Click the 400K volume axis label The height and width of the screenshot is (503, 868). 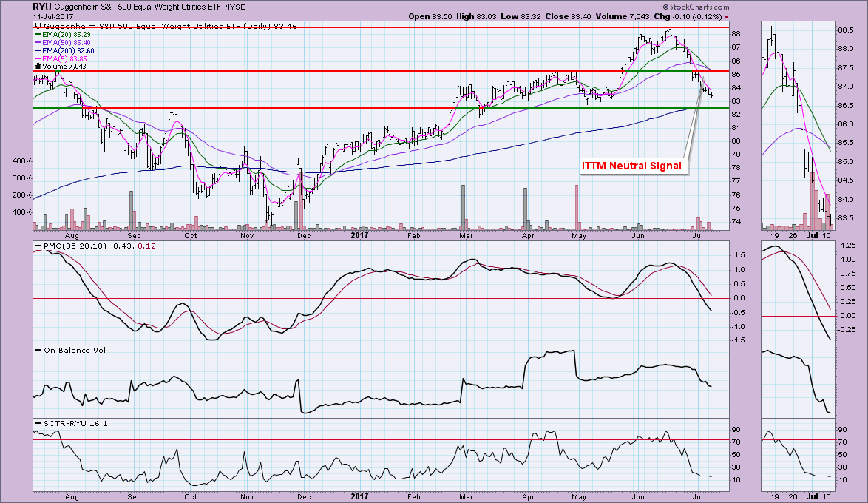22,161
